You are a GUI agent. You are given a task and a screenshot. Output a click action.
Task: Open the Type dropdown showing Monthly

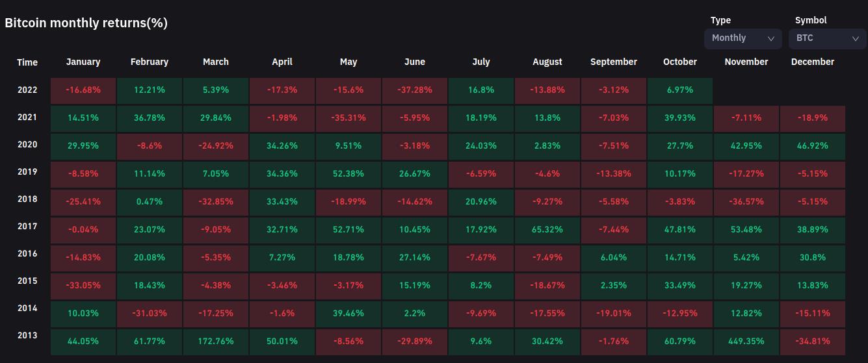(743, 38)
